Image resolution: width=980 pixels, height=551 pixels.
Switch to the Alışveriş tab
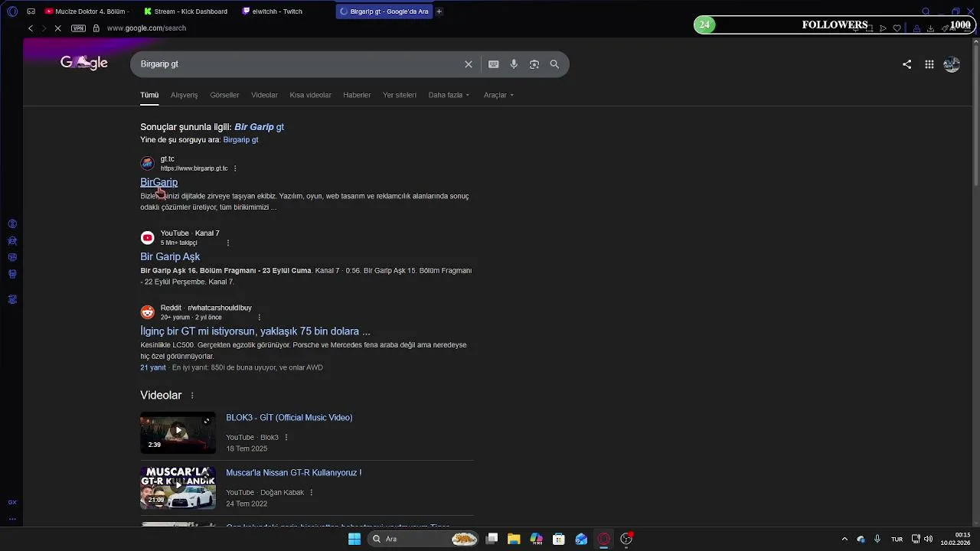(x=184, y=95)
